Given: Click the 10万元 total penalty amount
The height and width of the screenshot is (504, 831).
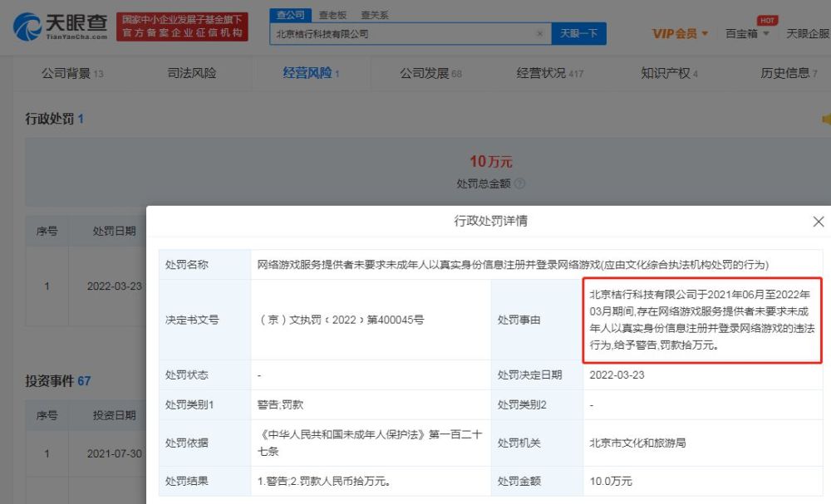Looking at the screenshot, I should tap(491, 161).
